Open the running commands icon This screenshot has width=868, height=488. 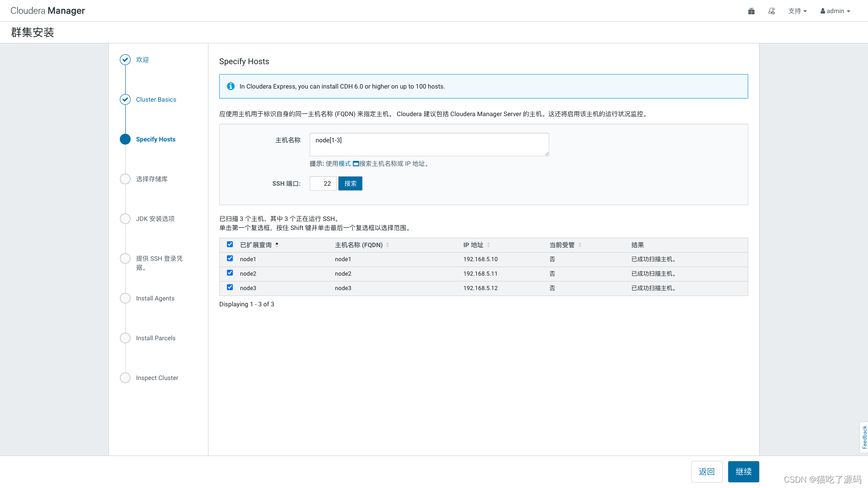coord(772,11)
